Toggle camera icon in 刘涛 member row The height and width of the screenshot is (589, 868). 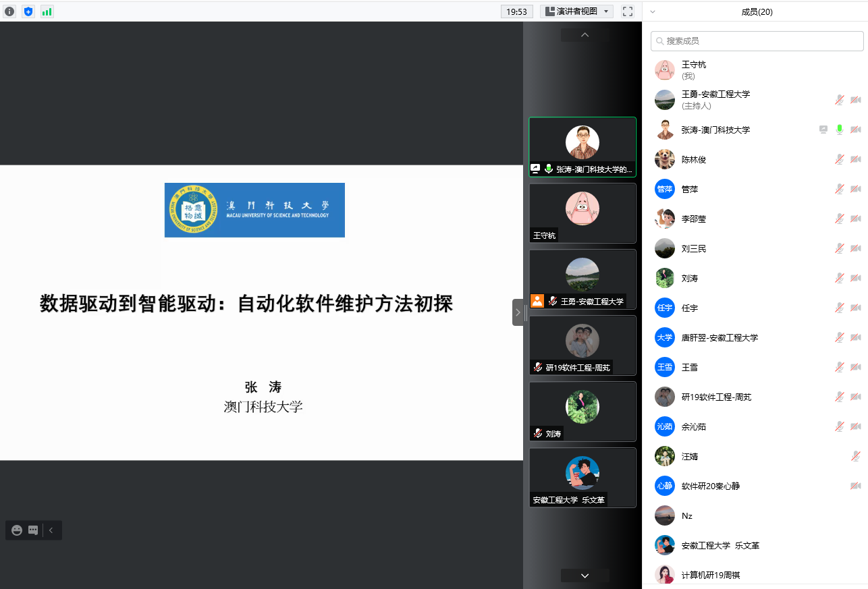click(x=855, y=278)
